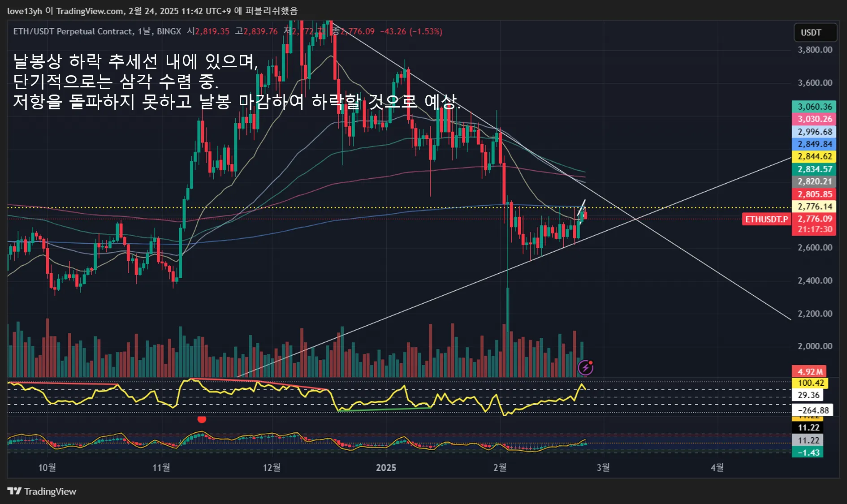Click the 2,844.62 yellow price label

tap(814, 156)
